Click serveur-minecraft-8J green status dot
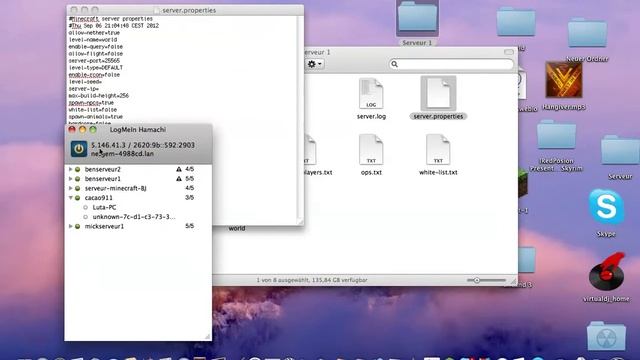The image size is (640, 360). click(78, 188)
